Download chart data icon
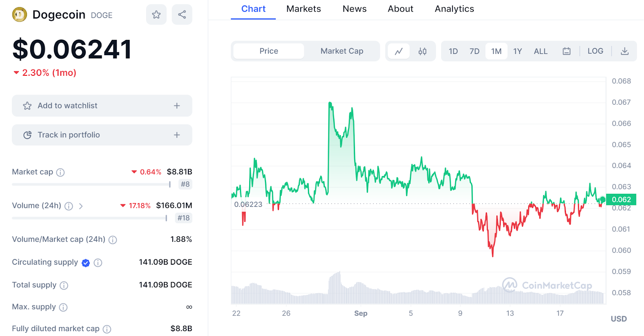This screenshot has height=336, width=644. tap(625, 51)
